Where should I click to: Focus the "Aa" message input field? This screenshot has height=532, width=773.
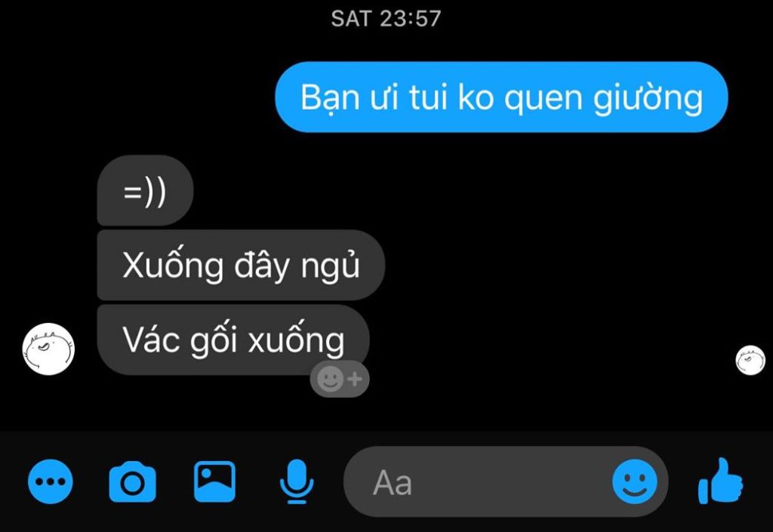tap(505, 481)
